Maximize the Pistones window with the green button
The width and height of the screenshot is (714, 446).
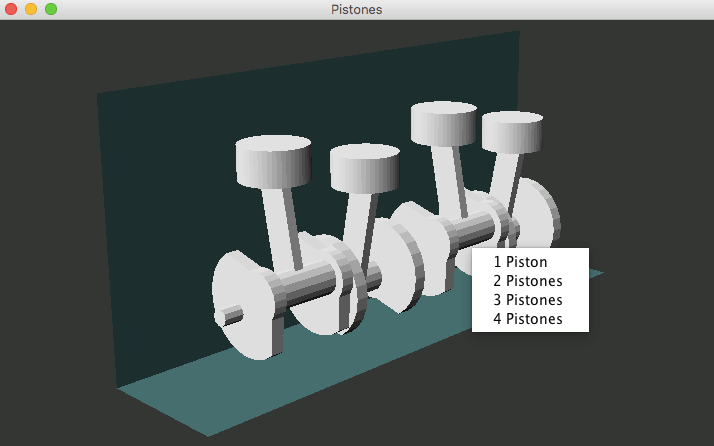(51, 9)
